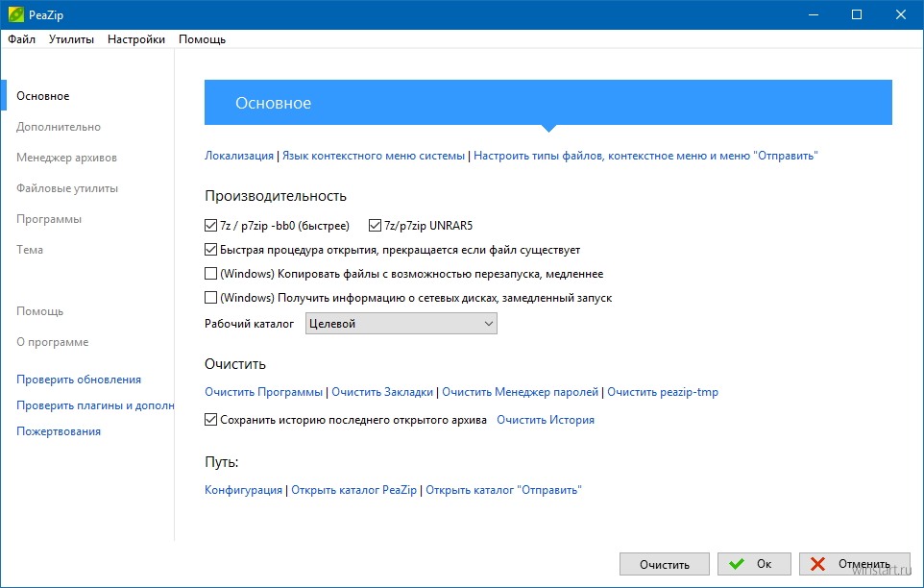
Task: Confirm settings with the Ок button
Action: [x=754, y=564]
